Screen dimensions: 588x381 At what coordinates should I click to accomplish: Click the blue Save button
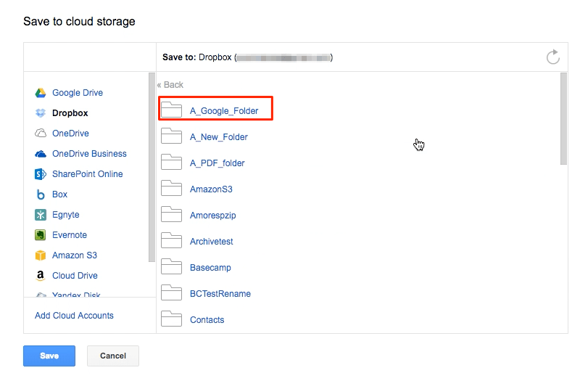click(49, 356)
